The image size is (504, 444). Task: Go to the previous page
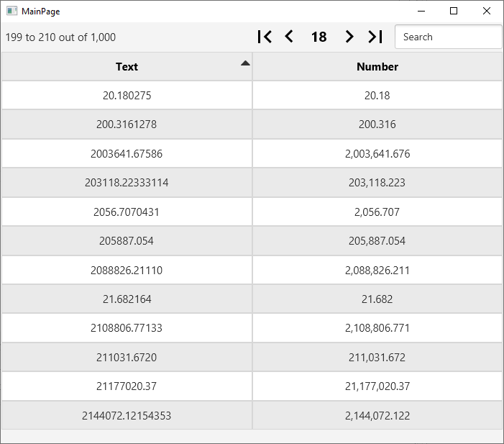[x=289, y=37]
